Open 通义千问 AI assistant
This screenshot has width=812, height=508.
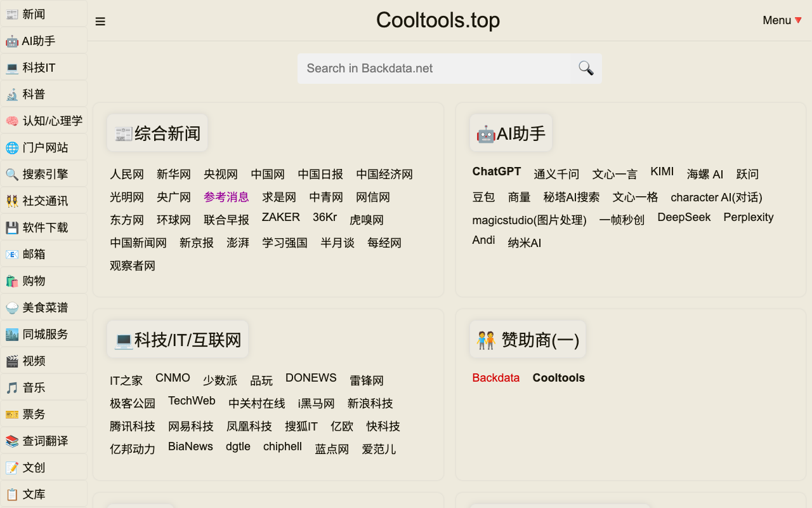556,174
